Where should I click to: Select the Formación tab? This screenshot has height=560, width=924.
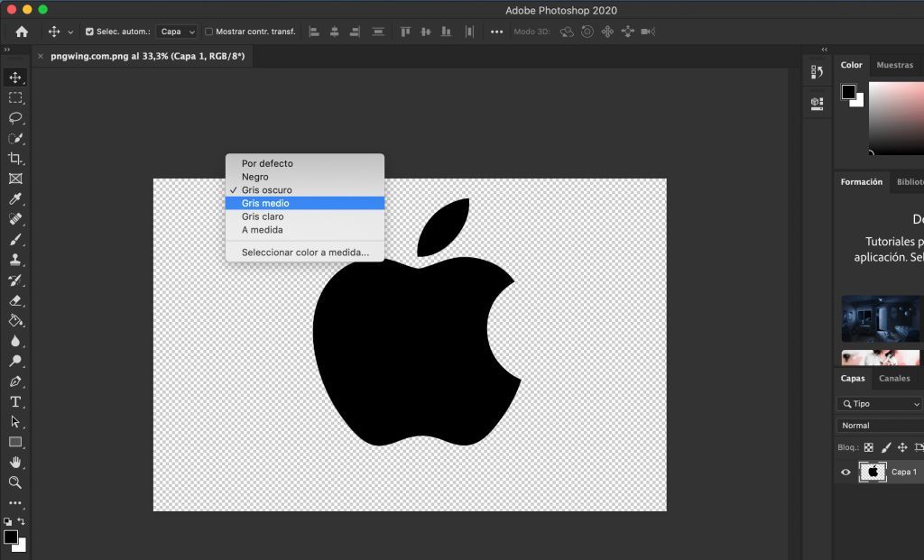(x=861, y=182)
